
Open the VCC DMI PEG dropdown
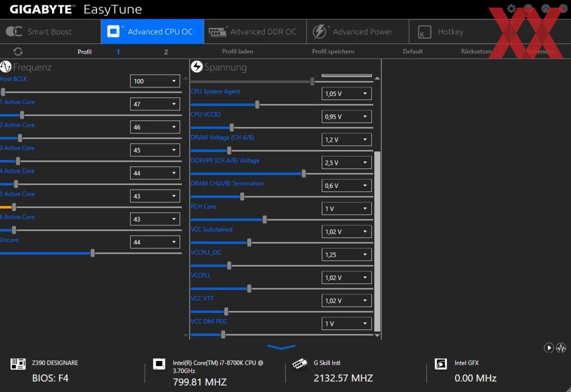point(346,324)
